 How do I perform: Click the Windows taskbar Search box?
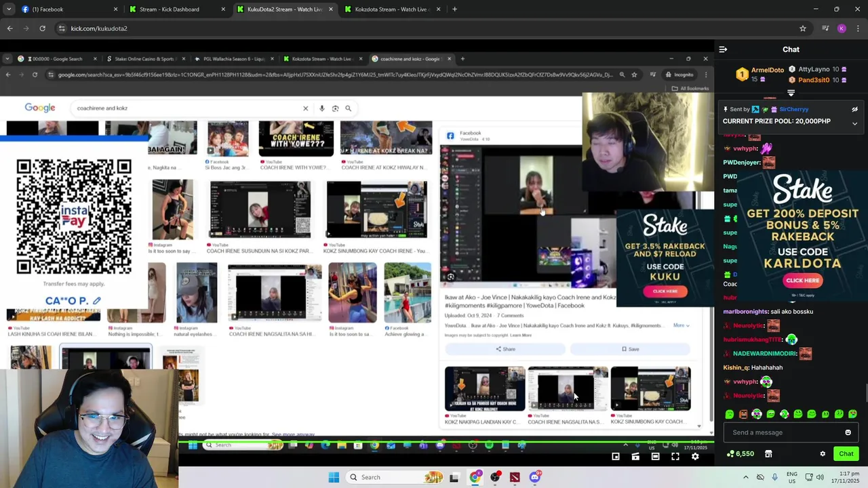tap(395, 477)
